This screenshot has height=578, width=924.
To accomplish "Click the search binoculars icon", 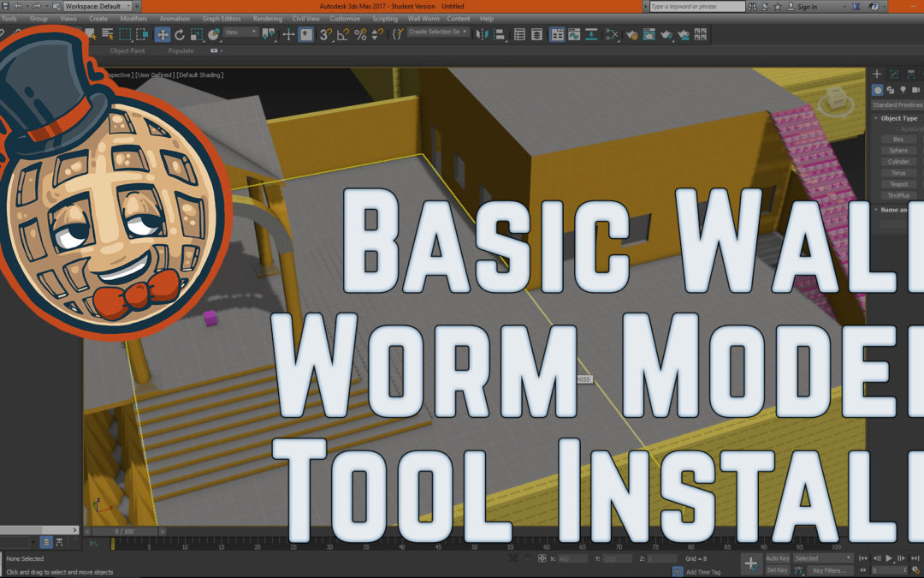I will point(752,7).
